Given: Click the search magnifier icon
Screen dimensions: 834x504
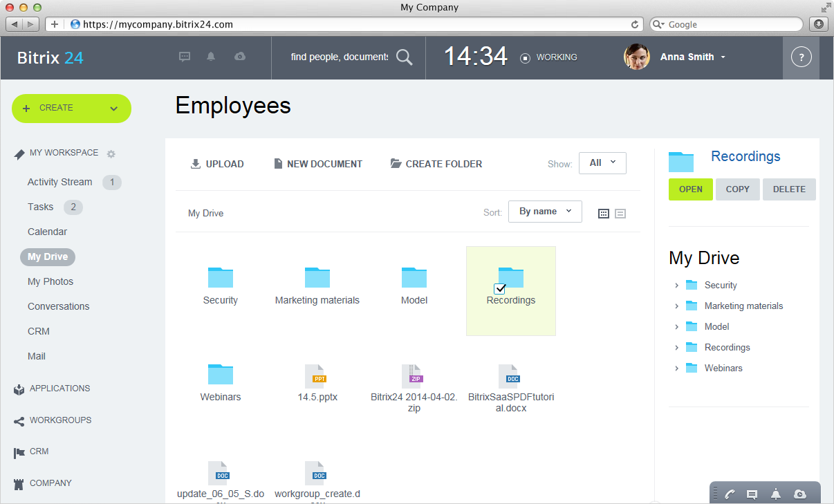Looking at the screenshot, I should click(x=404, y=57).
